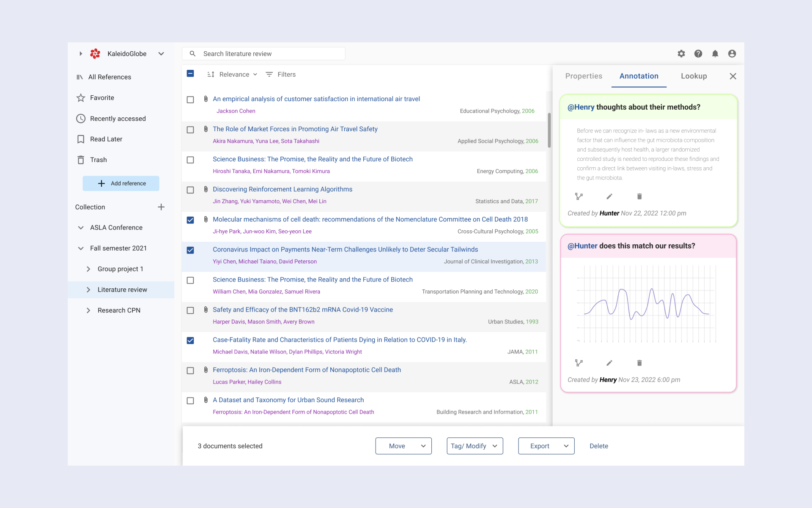Click the Add reference button

[121, 183]
